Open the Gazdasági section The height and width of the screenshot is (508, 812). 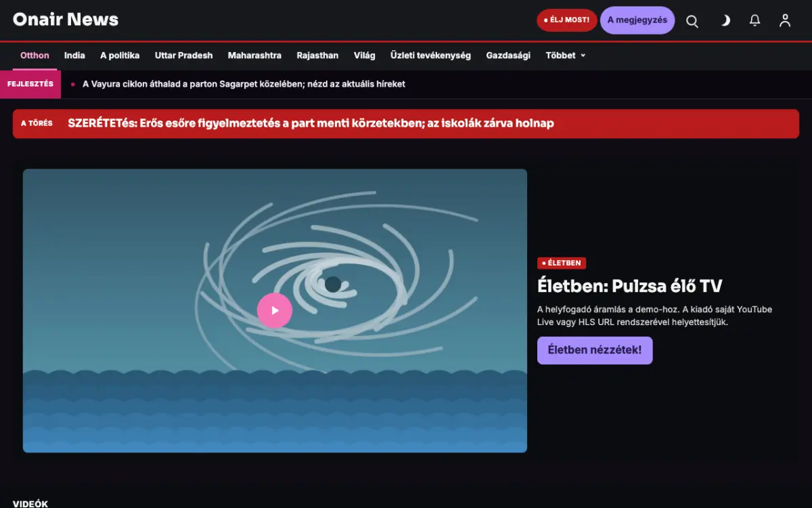(x=508, y=56)
